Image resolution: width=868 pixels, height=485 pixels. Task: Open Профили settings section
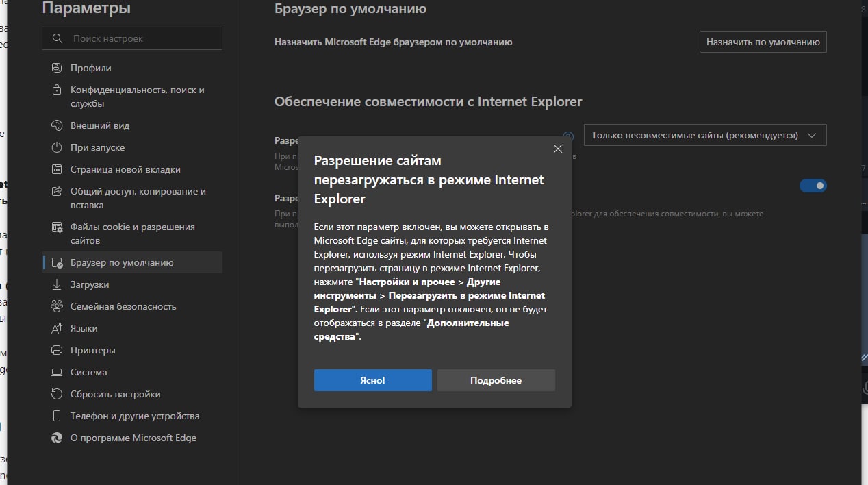132,68
